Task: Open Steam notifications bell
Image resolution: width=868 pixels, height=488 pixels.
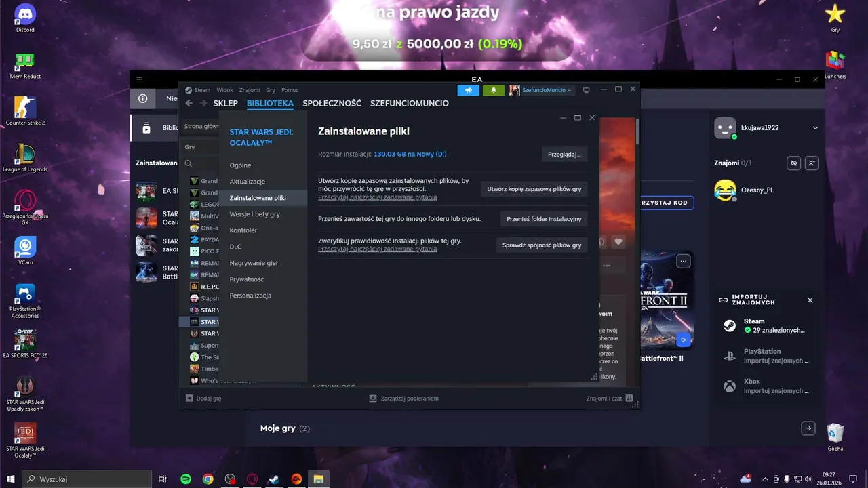Action: click(494, 90)
